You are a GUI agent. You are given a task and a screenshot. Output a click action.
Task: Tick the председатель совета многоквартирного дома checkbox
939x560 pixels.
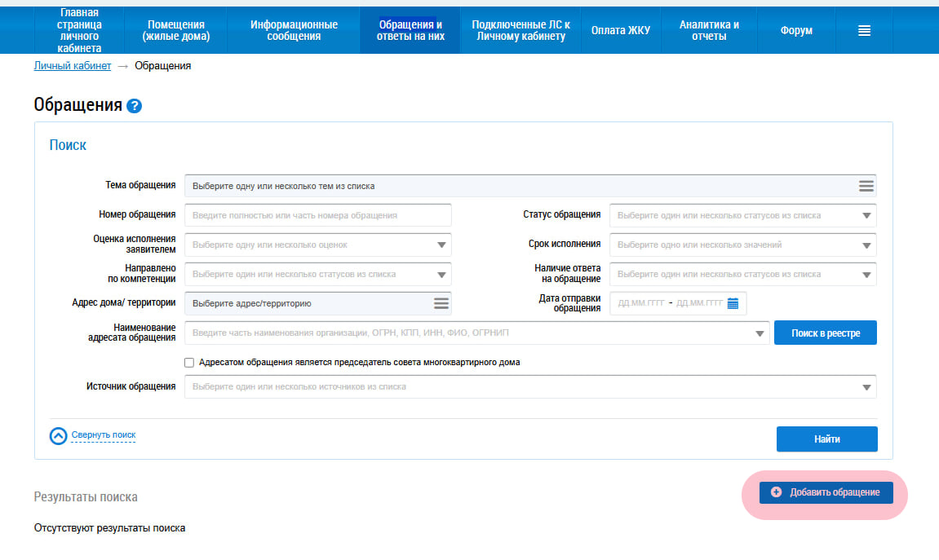(x=189, y=363)
